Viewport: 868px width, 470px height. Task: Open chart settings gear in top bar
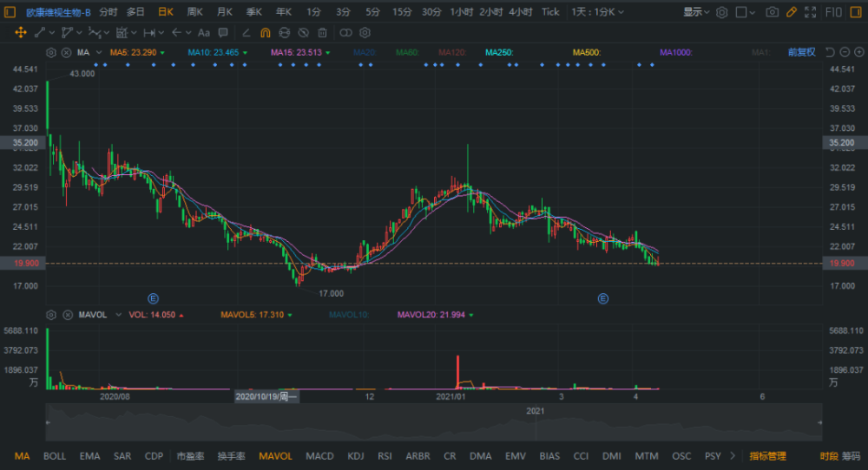[722, 12]
